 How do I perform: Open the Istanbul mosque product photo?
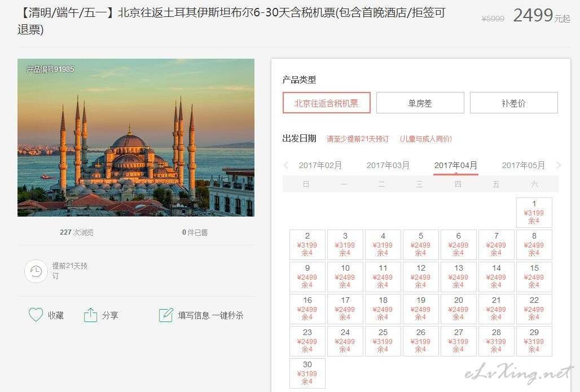[136, 138]
